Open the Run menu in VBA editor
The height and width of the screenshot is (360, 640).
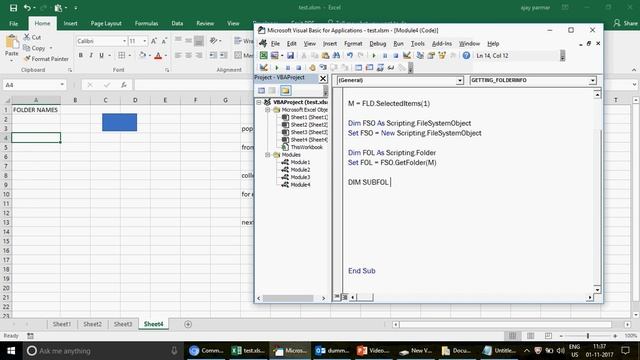point(398,44)
